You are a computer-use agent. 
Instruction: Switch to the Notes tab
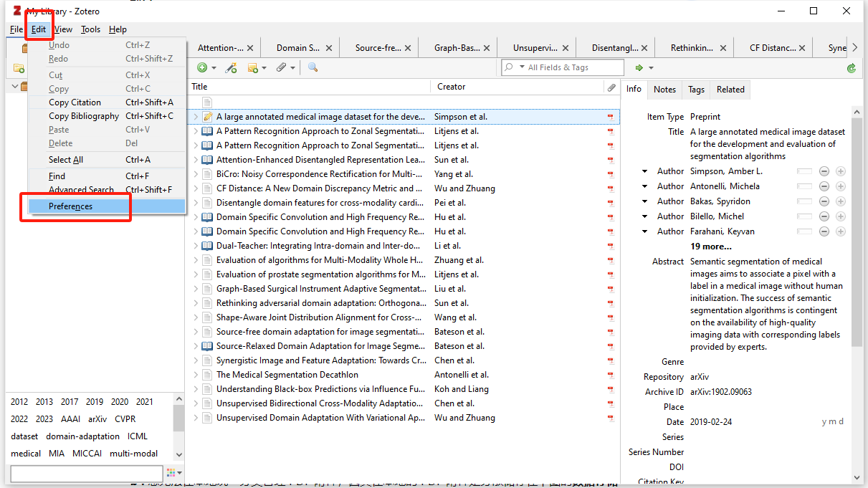[x=664, y=90]
